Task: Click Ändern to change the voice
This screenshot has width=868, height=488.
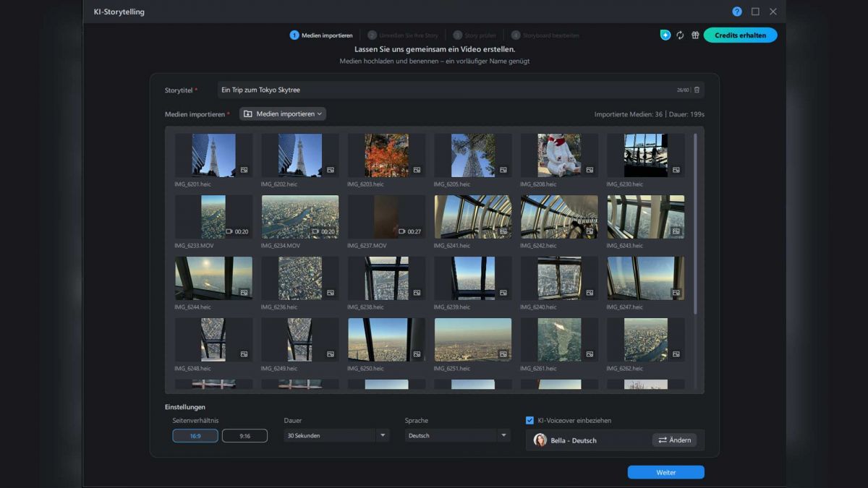Action: coord(674,440)
